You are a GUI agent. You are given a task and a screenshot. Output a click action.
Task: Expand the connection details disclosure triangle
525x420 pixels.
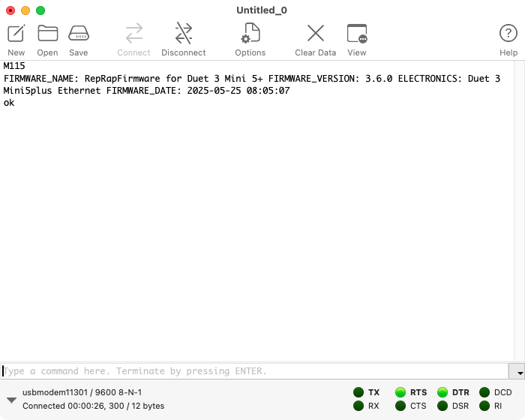pyautogui.click(x=12, y=400)
